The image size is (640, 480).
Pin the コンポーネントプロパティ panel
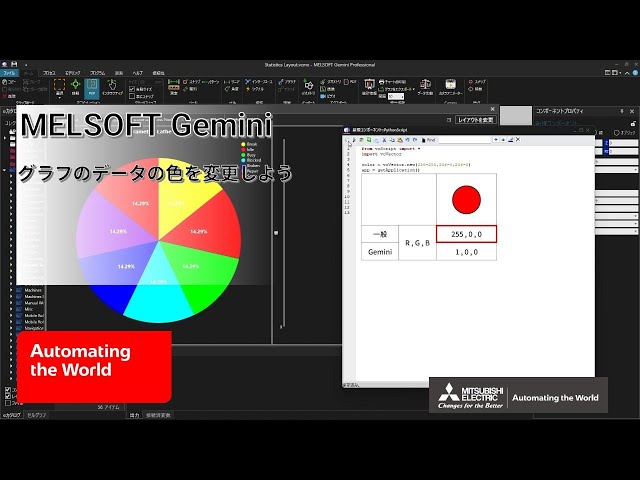[622, 111]
